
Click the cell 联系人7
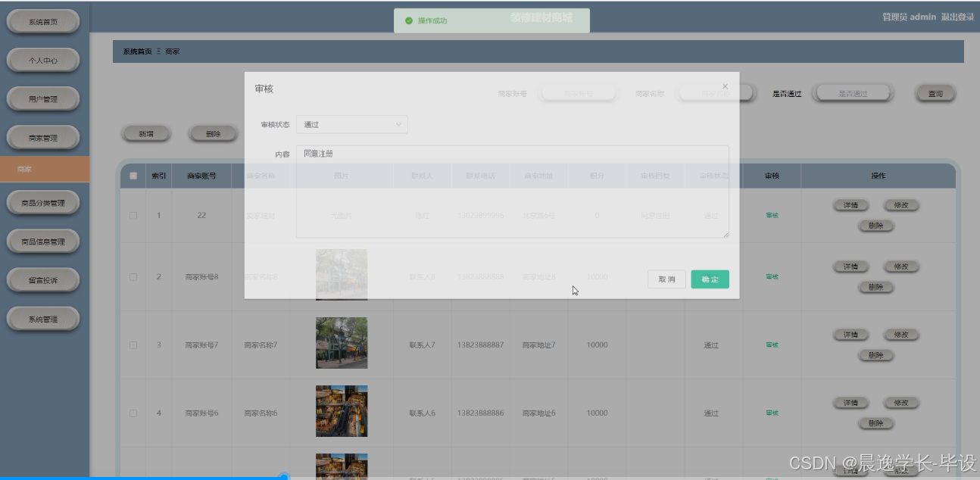tap(422, 345)
